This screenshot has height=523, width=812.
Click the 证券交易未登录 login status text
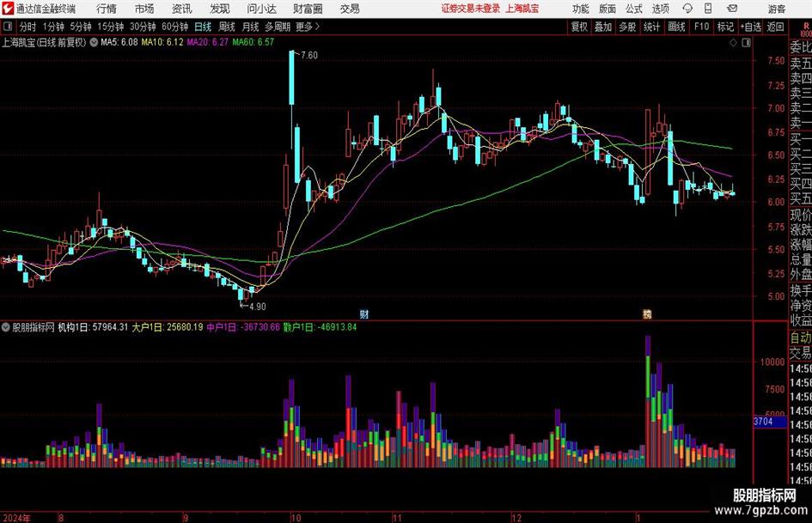[471, 9]
